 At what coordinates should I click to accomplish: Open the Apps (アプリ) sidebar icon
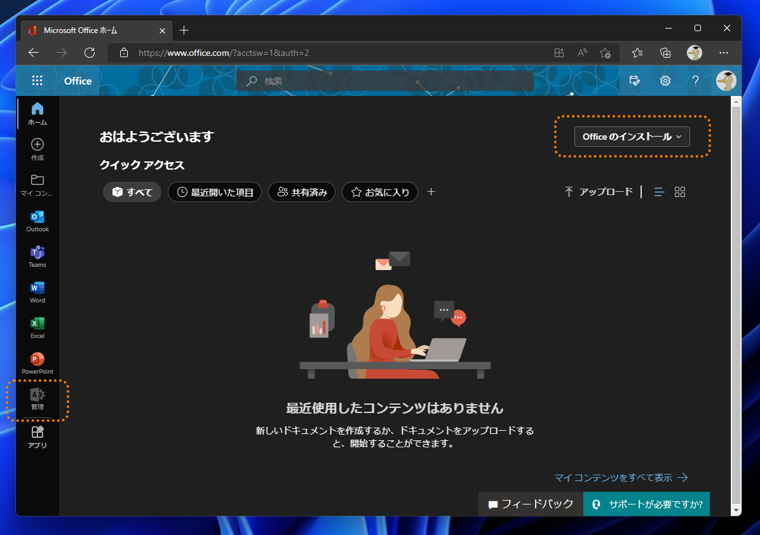[37, 437]
